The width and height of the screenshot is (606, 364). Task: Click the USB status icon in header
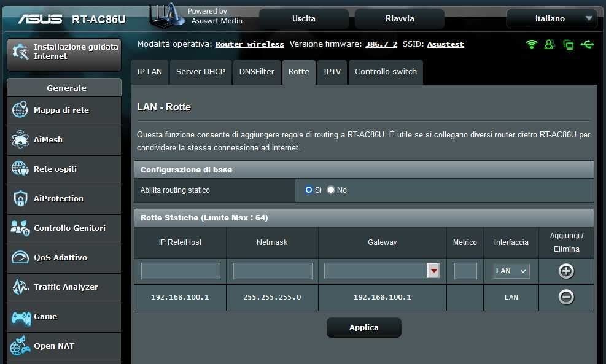(x=587, y=44)
